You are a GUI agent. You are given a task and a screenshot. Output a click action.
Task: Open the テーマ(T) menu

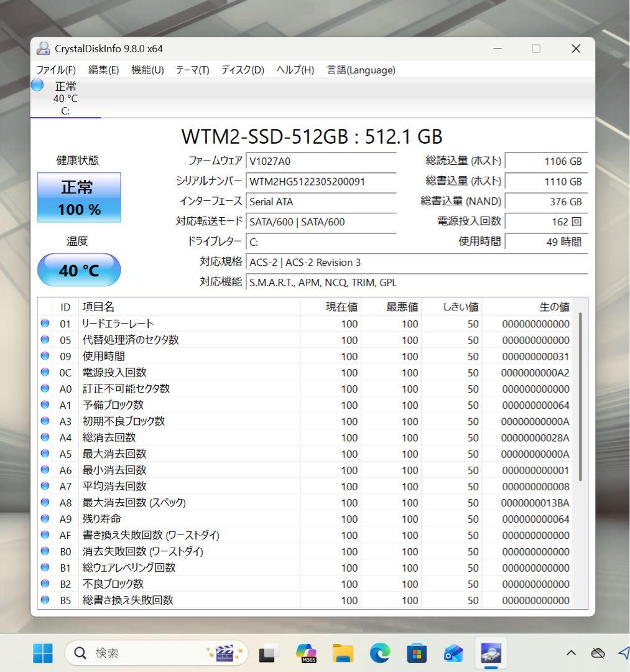coord(192,70)
